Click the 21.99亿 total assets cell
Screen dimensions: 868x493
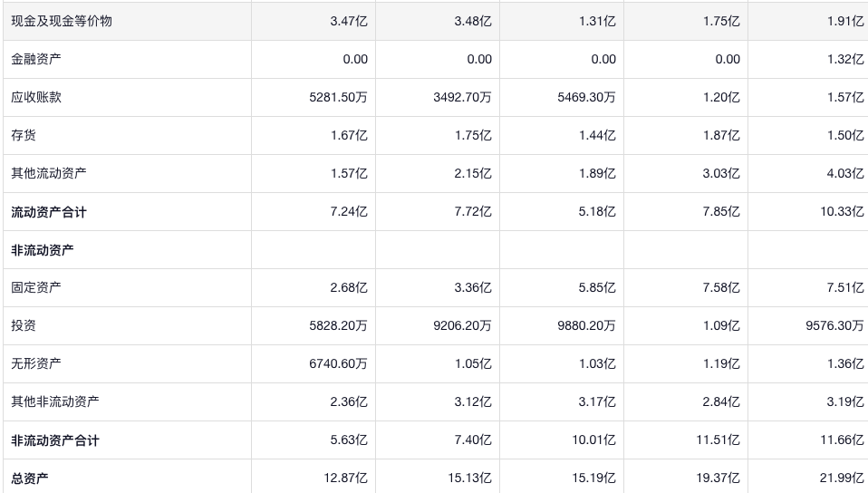844,478
